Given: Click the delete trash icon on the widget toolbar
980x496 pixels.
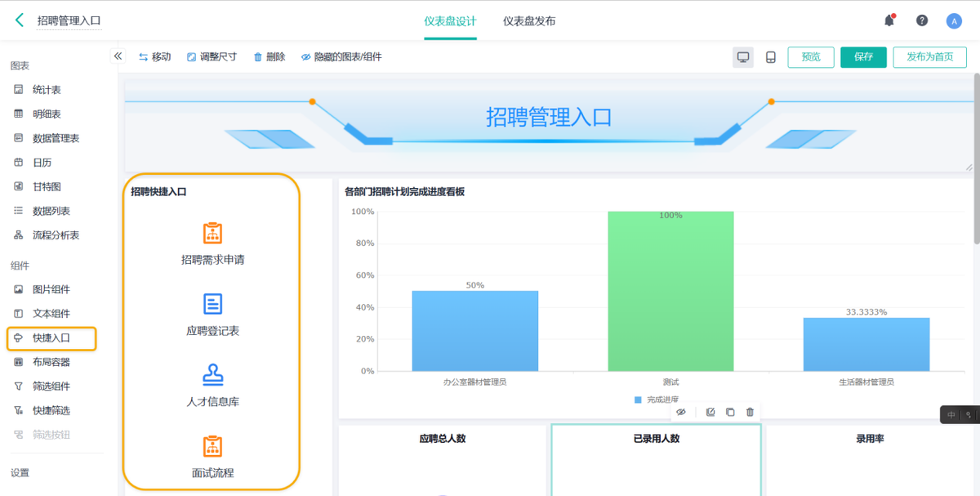Looking at the screenshot, I should coord(750,413).
